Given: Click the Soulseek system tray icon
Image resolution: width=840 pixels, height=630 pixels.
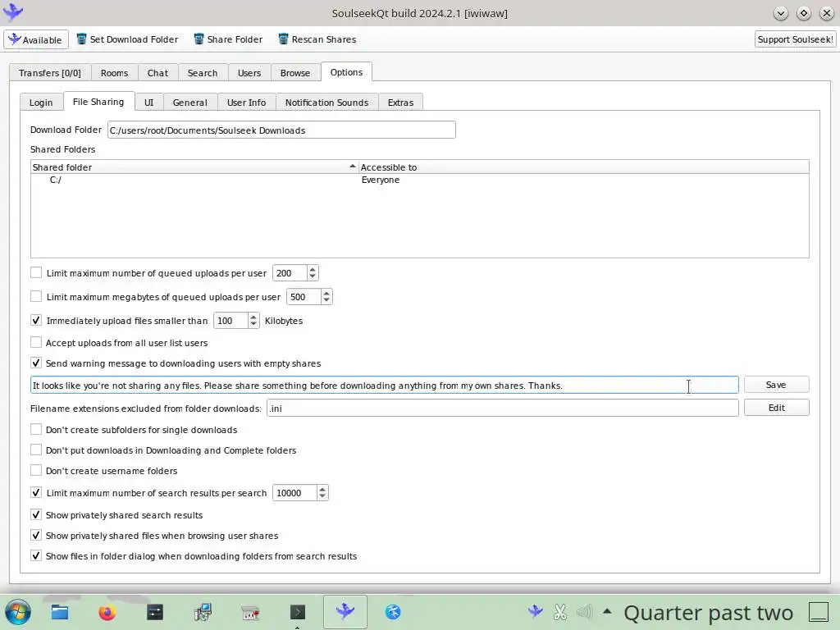Looking at the screenshot, I should click(535, 611).
